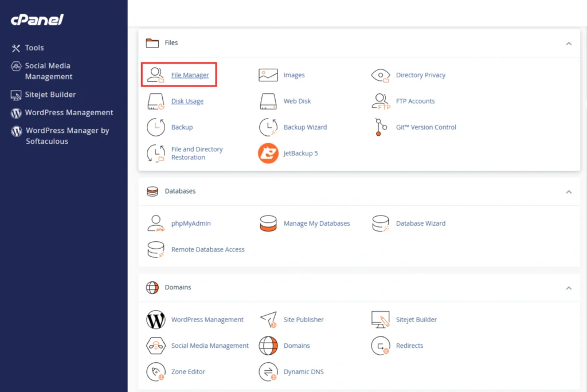This screenshot has width=587, height=392.
Task: Click the Site Publisher paper-plane icon
Action: [x=268, y=319]
